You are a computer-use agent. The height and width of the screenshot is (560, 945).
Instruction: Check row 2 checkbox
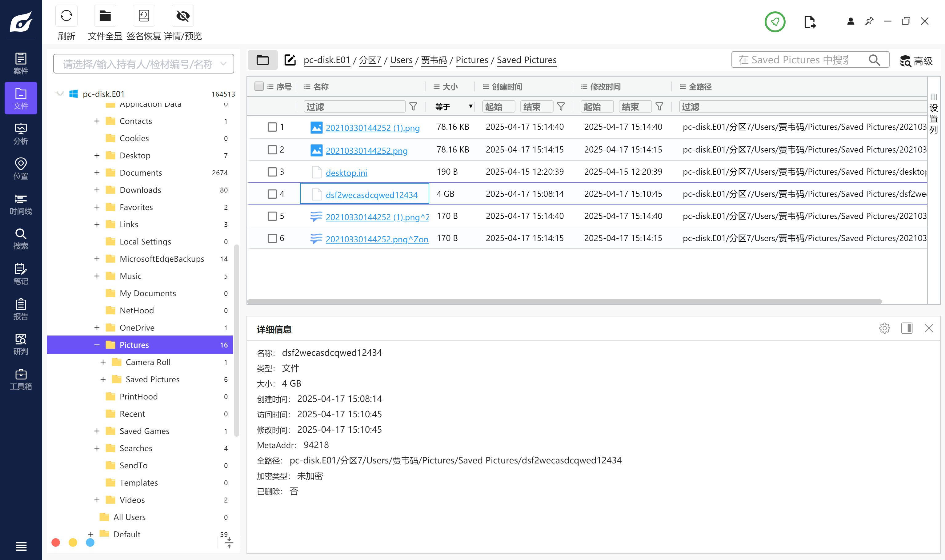(272, 149)
